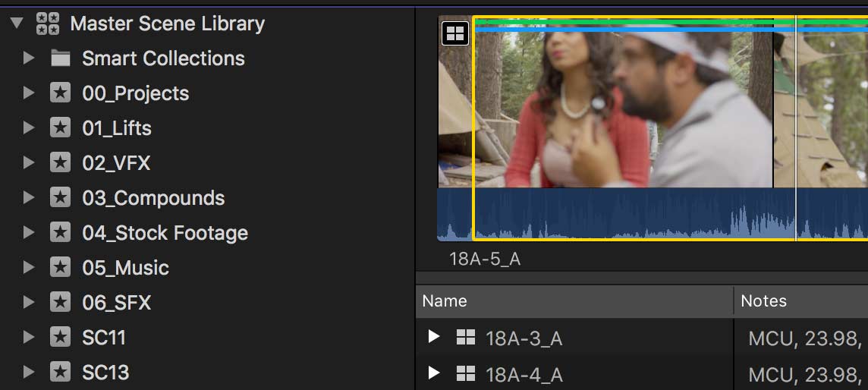Viewport: 868px width, 390px height.
Task: Select the 01_Lifts event name
Action: tap(117, 128)
